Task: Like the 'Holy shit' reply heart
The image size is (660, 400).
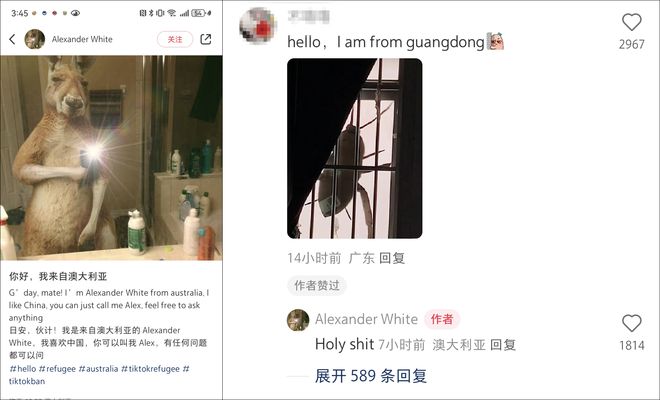Action: 631,323
